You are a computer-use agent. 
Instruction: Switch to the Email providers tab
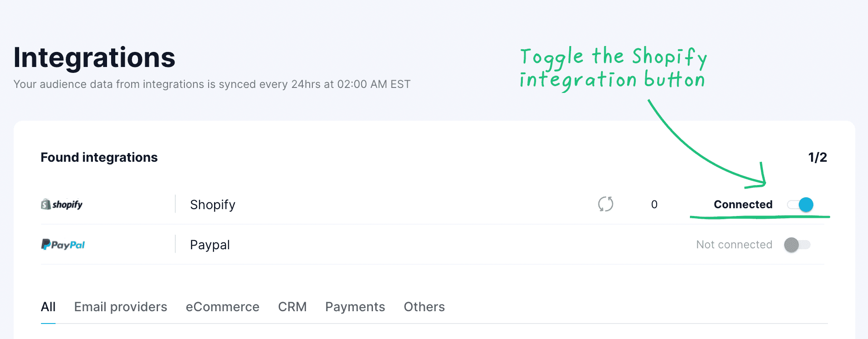[x=121, y=307]
